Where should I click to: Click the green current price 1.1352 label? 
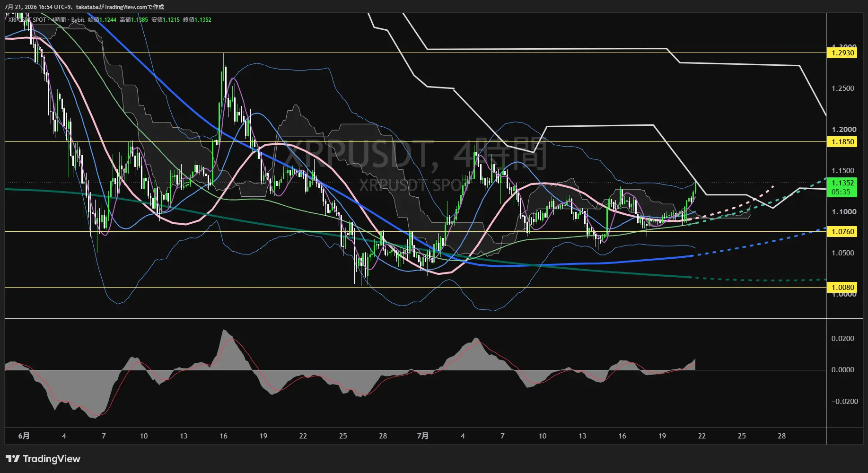(842, 183)
